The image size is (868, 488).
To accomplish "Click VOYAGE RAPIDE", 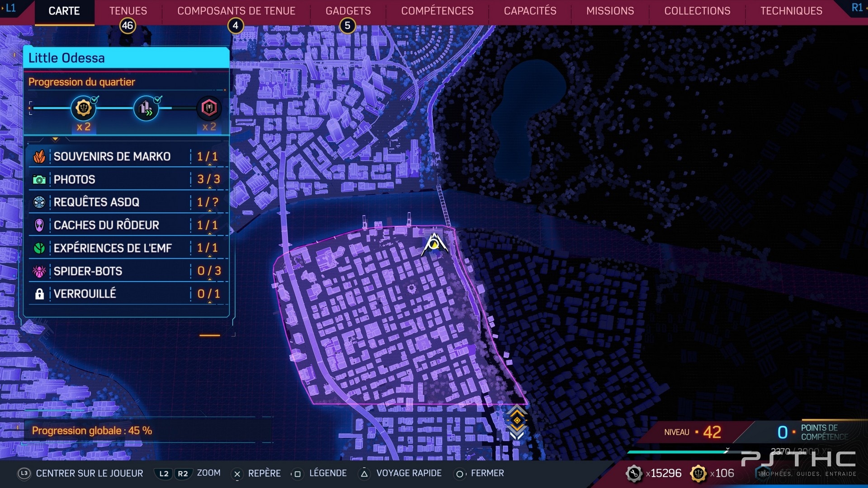I will click(409, 473).
